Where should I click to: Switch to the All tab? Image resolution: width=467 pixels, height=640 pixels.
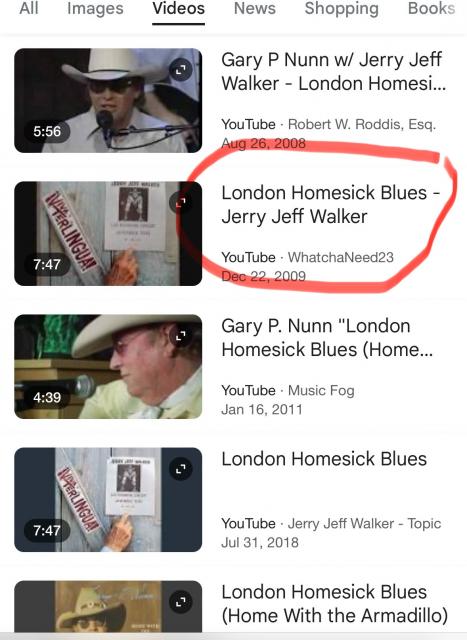click(x=29, y=9)
